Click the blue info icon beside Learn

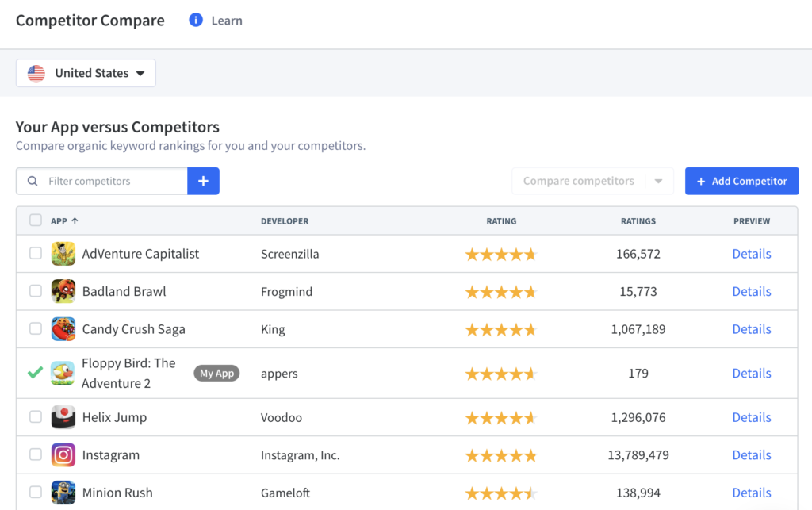[x=196, y=20]
